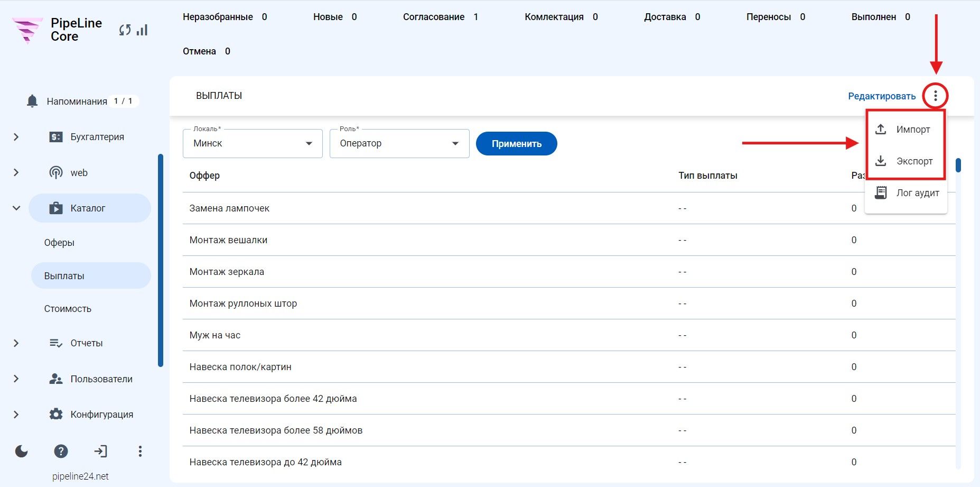Click the Импорт upload icon
Image resolution: width=980 pixels, height=487 pixels.
pyautogui.click(x=881, y=129)
